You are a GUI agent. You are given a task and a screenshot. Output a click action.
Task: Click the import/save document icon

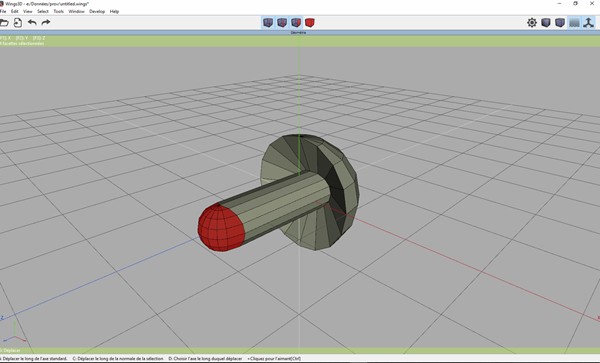tap(18, 23)
